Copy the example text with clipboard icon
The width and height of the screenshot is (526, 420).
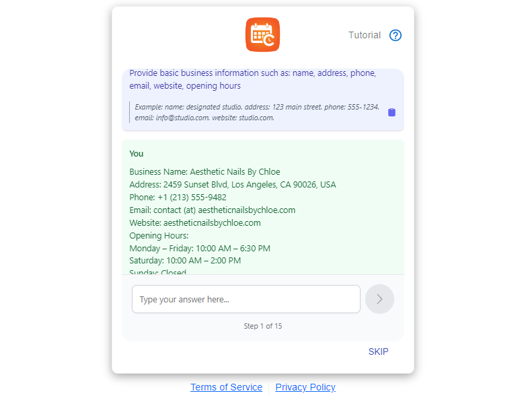391,112
